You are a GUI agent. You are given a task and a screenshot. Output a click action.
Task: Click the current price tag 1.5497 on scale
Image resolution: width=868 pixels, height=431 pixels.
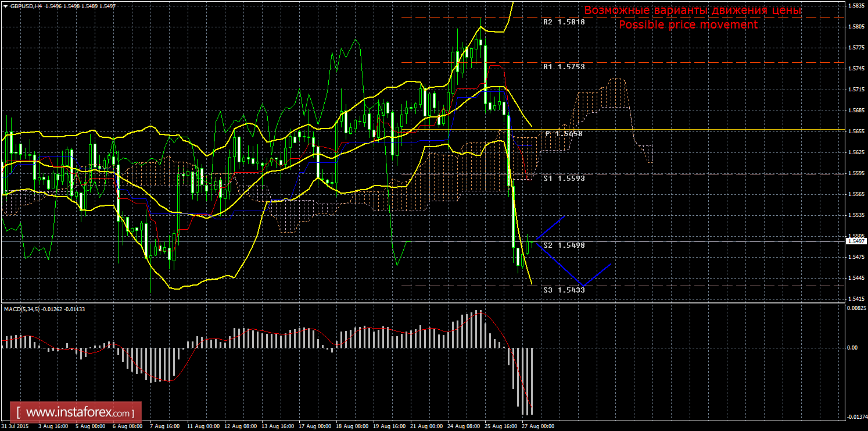click(x=856, y=241)
